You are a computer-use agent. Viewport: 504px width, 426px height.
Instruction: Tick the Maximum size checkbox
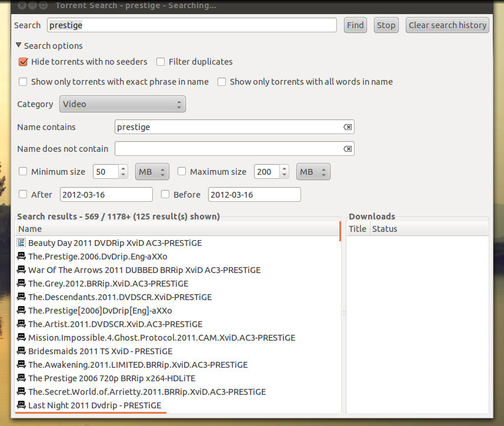(x=182, y=171)
